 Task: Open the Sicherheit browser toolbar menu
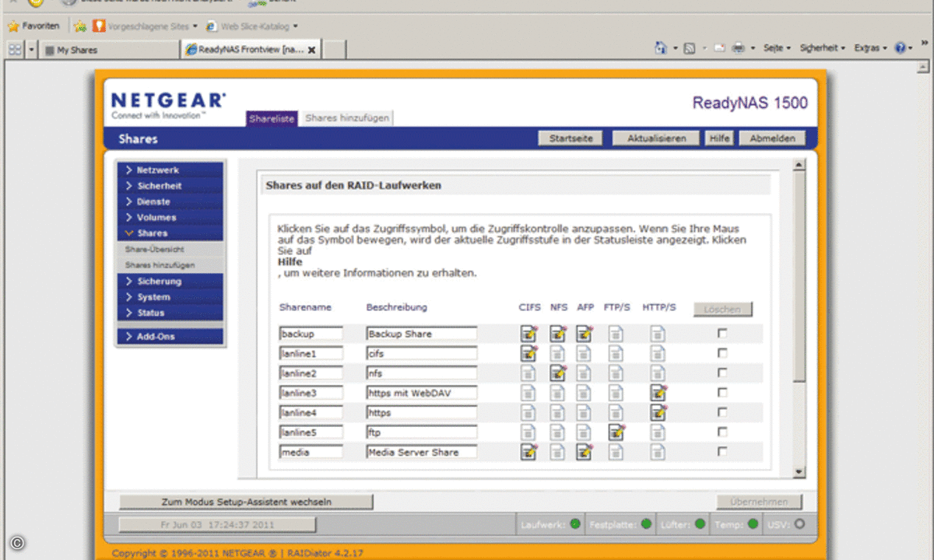823,48
